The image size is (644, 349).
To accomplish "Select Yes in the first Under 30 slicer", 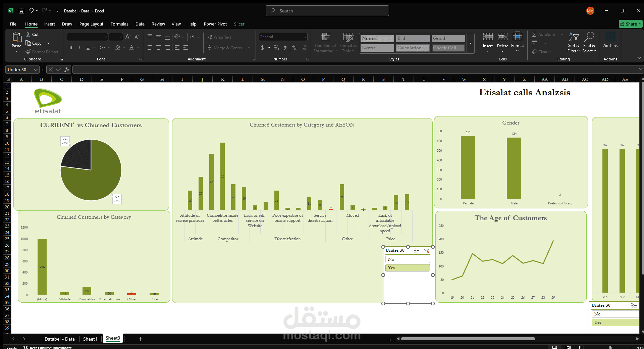I will coord(408,268).
